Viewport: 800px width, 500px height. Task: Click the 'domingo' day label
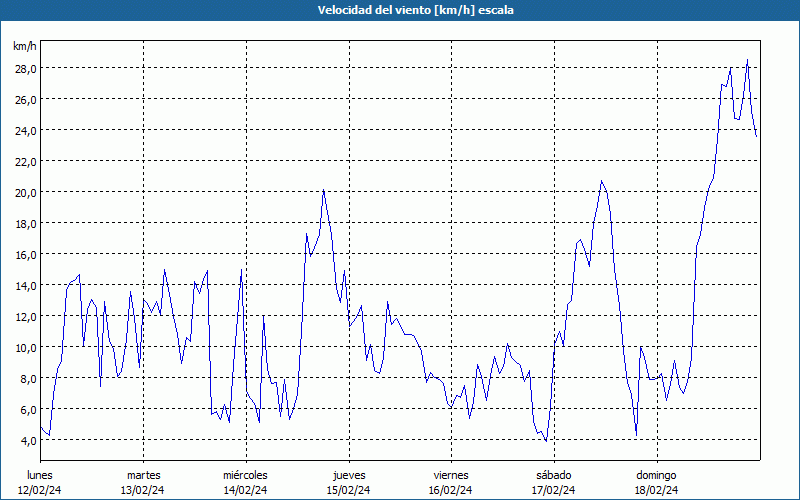pos(656,475)
